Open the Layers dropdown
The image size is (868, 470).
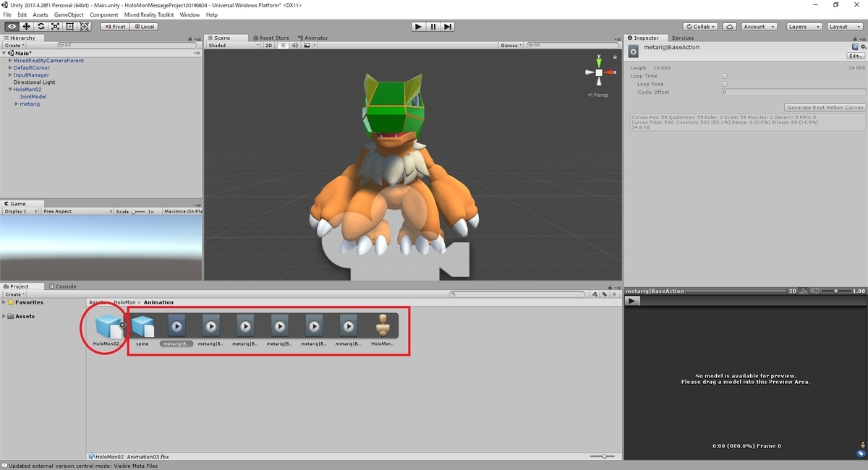click(804, 27)
